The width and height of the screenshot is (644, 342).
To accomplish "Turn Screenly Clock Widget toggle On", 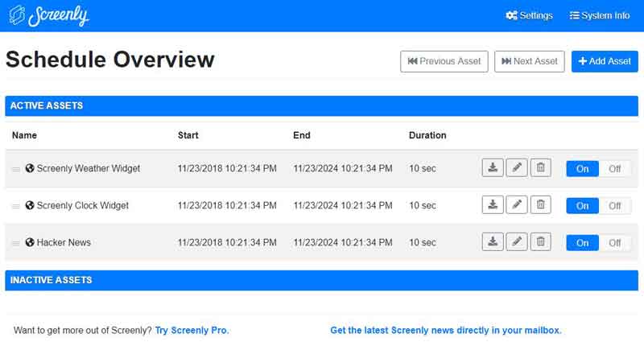I will pyautogui.click(x=582, y=206).
